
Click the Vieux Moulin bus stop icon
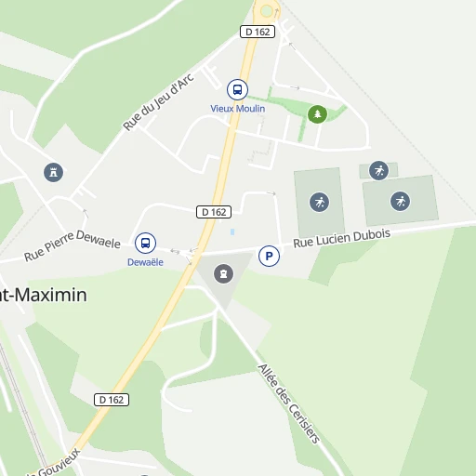coord(237,89)
